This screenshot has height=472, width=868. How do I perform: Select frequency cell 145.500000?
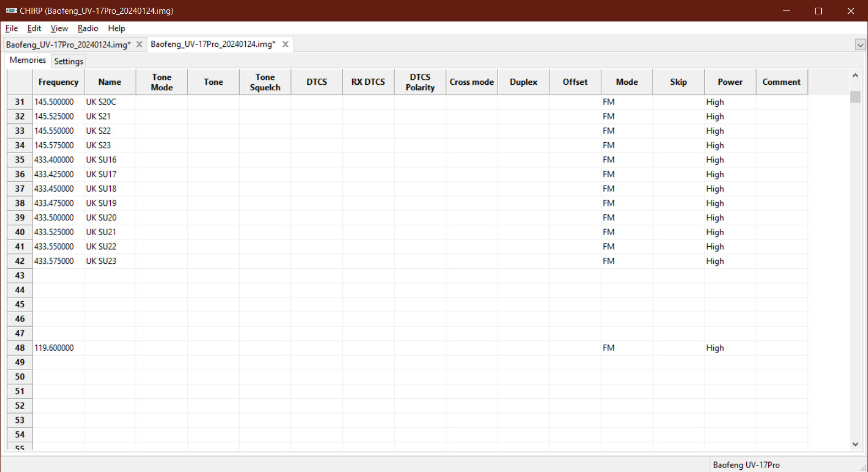[x=58, y=102]
